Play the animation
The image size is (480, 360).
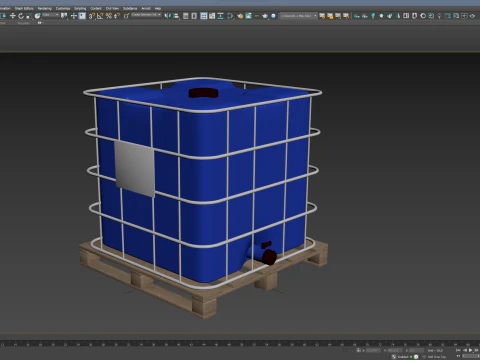pos(470,350)
